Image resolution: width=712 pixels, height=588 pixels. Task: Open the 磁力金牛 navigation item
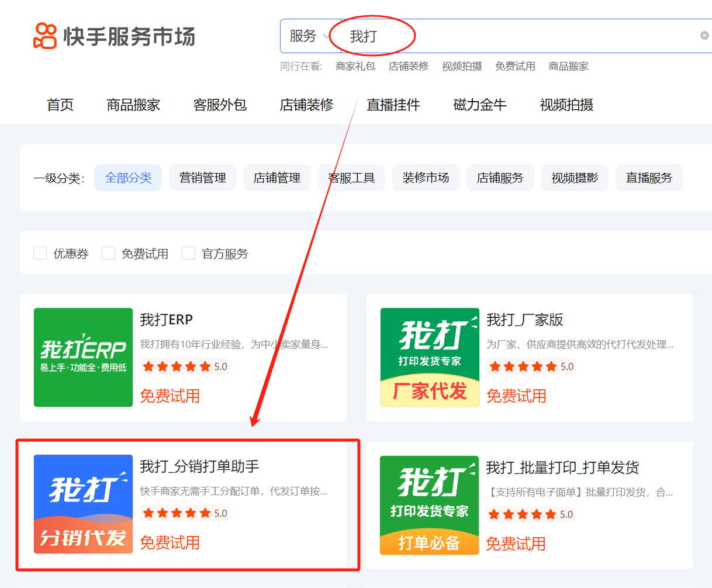pos(479,105)
